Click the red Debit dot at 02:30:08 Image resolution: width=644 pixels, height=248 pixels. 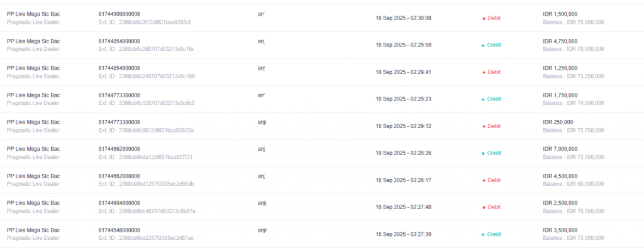point(484,18)
